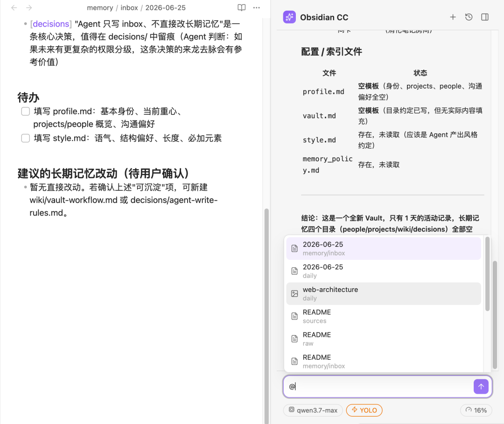504x424 pixels.
Task: Click the 待办 heading
Action: 28,97
